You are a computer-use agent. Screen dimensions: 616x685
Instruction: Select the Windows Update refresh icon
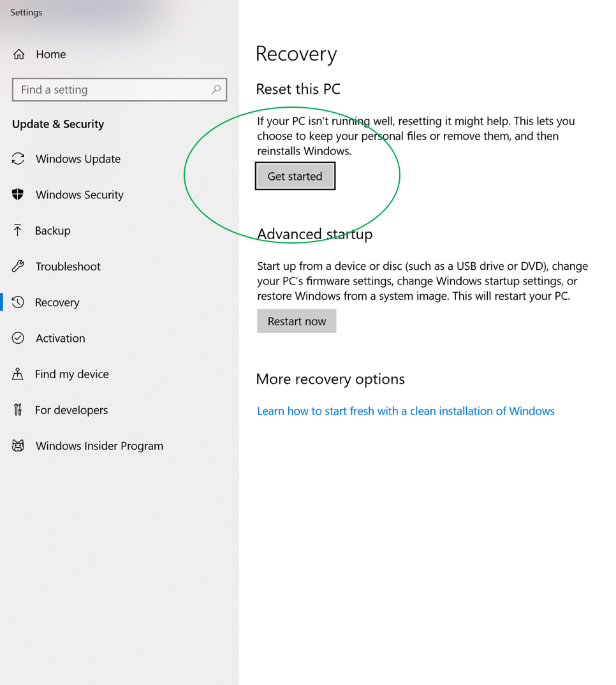(18, 159)
